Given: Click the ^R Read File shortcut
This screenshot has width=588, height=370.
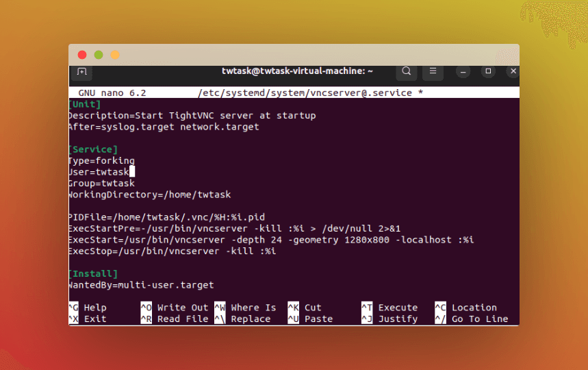Looking at the screenshot, I should pos(175,319).
